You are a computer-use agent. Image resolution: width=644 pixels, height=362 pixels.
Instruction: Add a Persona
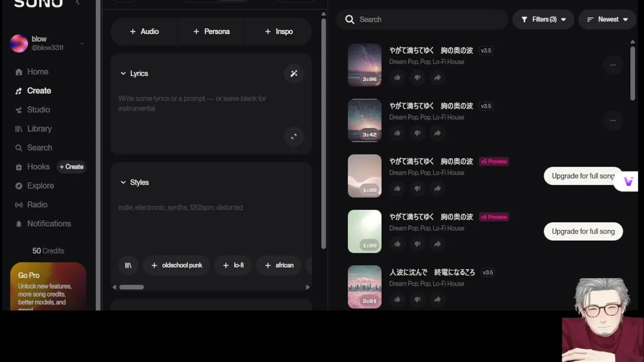[211, 32]
